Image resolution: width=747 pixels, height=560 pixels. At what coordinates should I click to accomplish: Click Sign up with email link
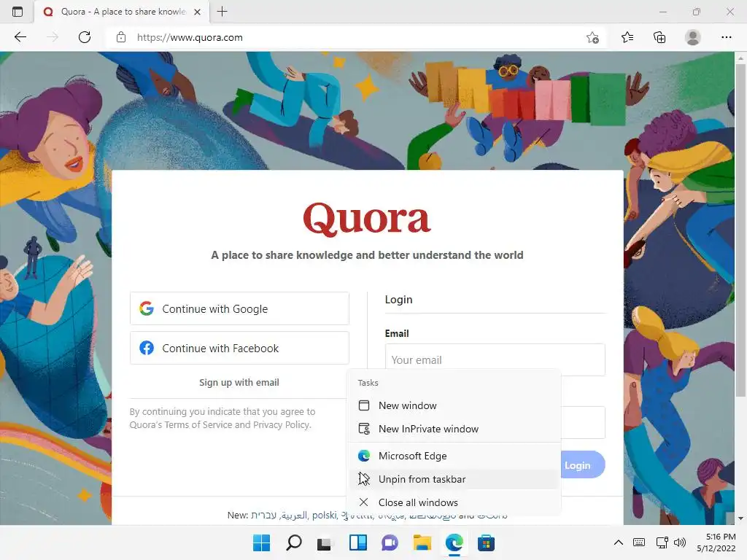pyautogui.click(x=239, y=382)
